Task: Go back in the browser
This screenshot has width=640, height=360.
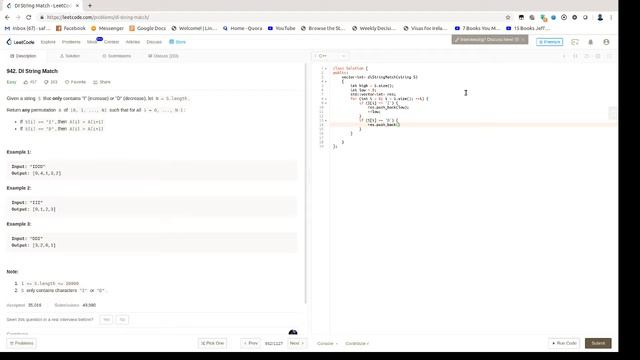Action: [7, 18]
